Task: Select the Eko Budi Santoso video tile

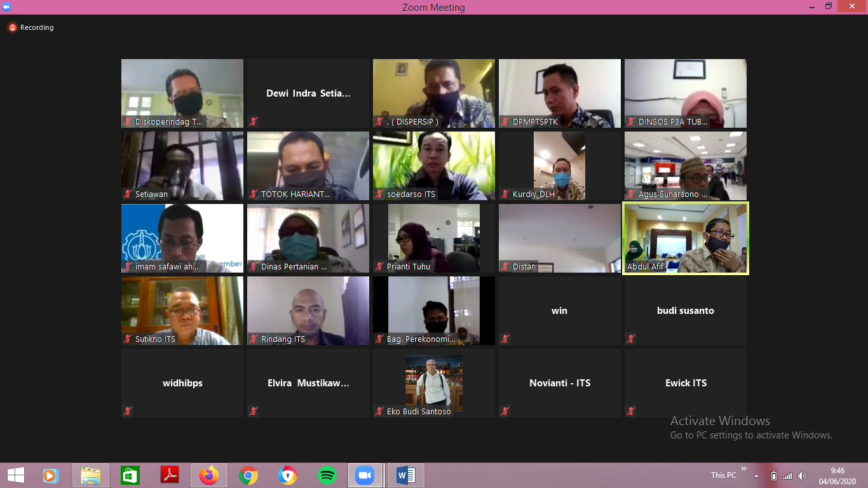Action: coord(434,383)
